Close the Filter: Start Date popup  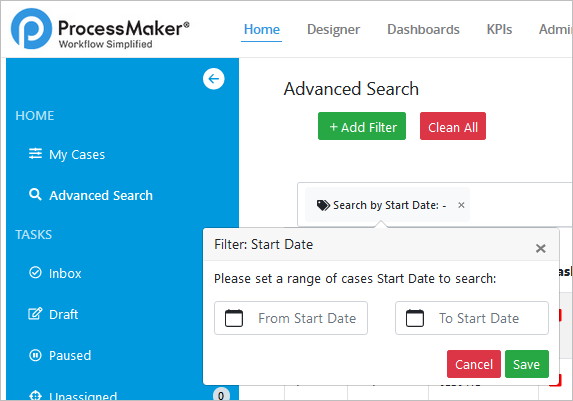pyautogui.click(x=540, y=249)
